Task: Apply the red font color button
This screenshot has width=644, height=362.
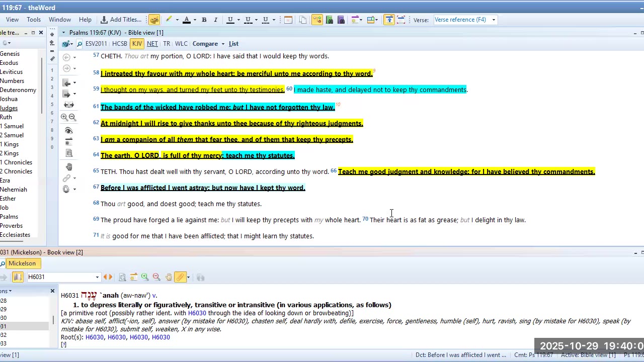Action: tap(186, 20)
